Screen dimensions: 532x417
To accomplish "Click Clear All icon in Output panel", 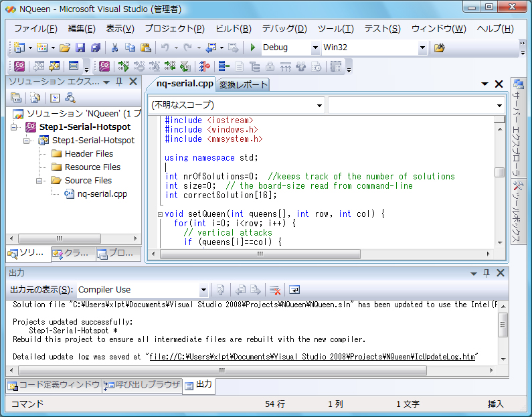I will point(275,290).
